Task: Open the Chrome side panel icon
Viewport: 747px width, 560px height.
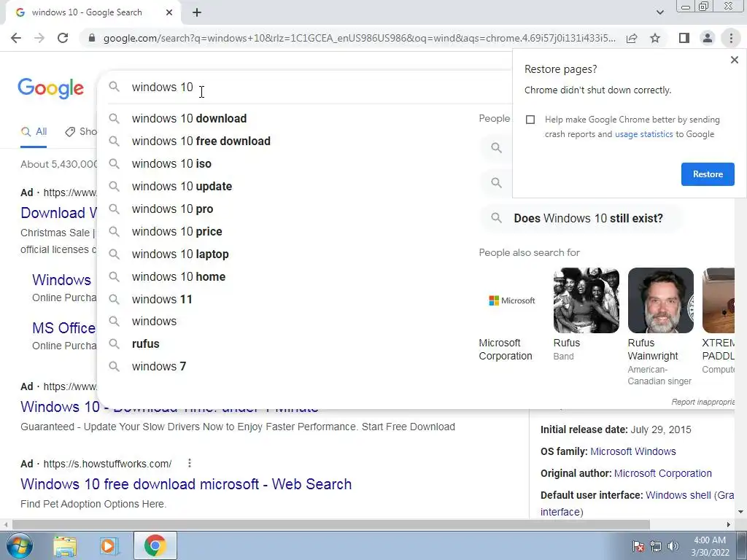Action: 684,38
